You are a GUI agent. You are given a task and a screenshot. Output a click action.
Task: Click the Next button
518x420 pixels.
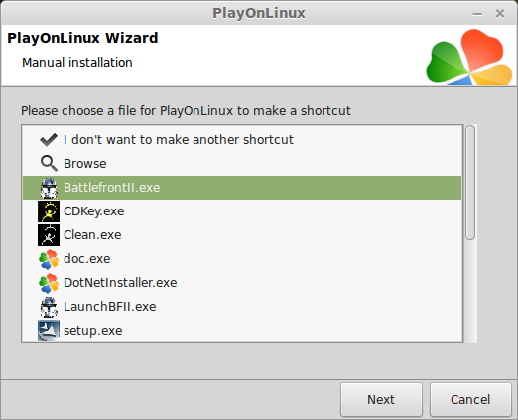pyautogui.click(x=381, y=399)
